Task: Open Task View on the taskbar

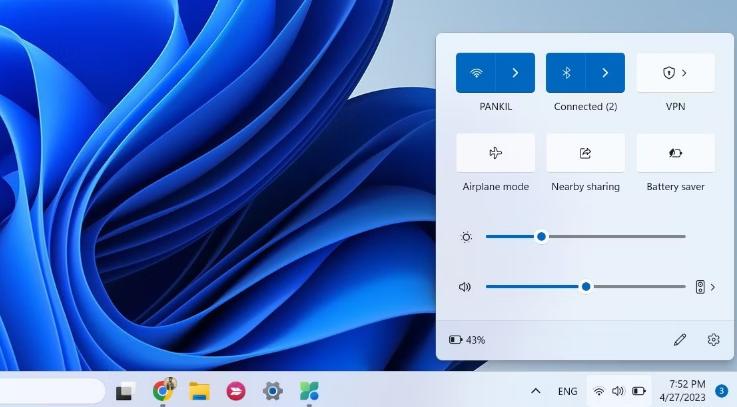Action: 125,391
